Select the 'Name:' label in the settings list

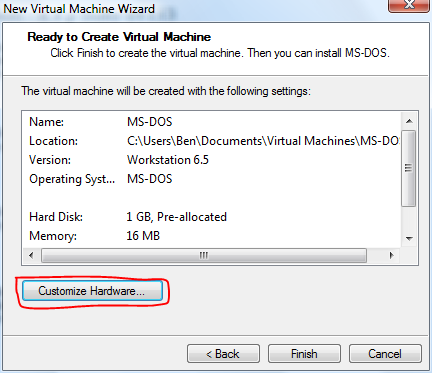(x=46, y=122)
